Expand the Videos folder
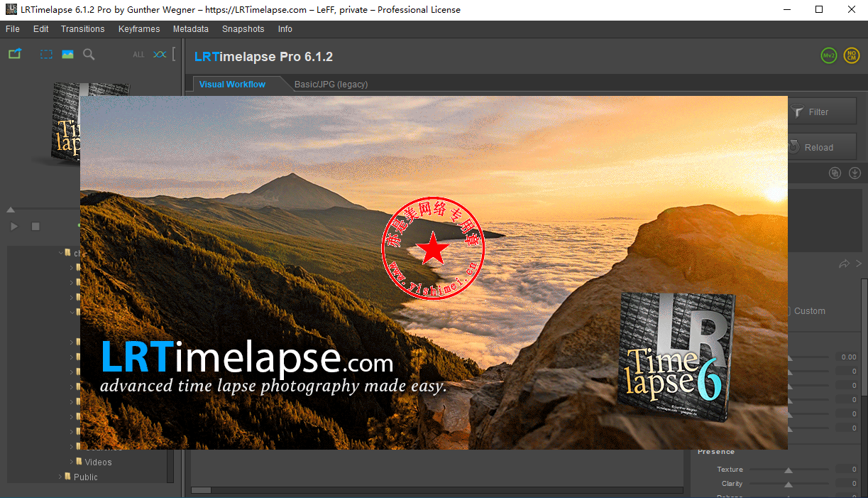The height and width of the screenshot is (498, 868). tap(71, 462)
